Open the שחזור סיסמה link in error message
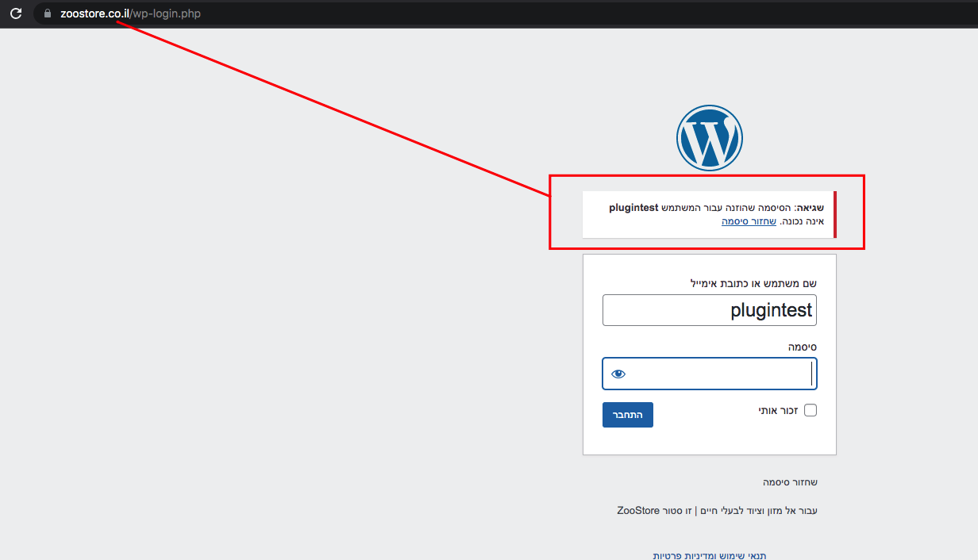Screen dimensions: 978x560 tap(749, 221)
